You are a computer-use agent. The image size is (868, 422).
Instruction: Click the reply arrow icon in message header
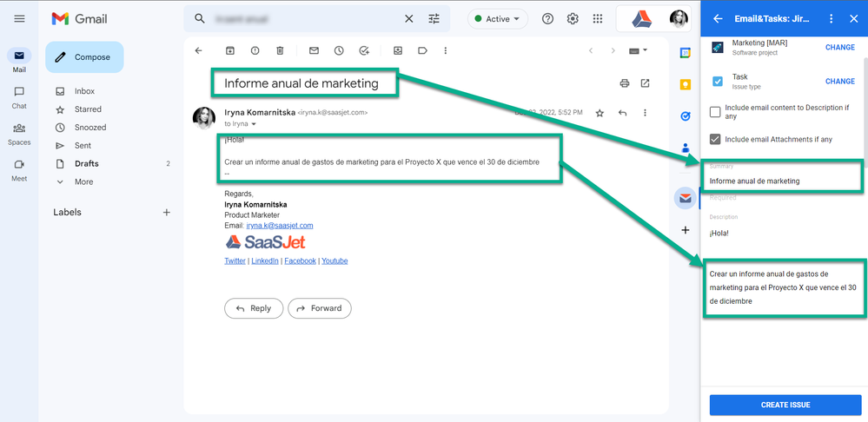pos(622,113)
